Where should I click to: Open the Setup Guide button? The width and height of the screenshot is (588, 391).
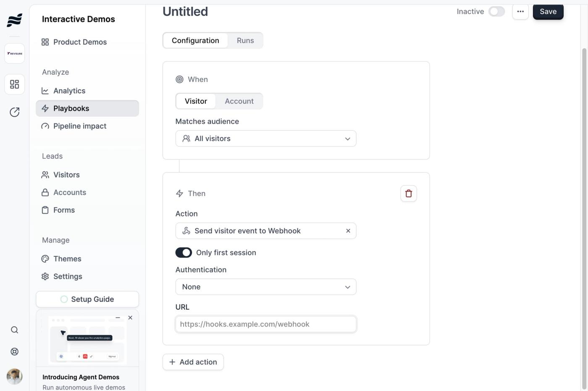87,299
